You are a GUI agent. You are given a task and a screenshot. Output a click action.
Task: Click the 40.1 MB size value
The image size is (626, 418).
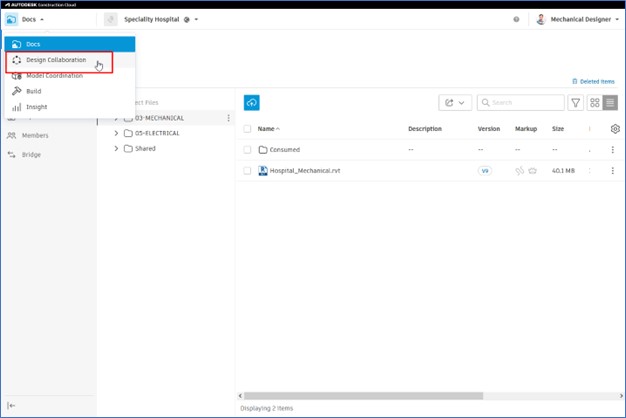pyautogui.click(x=563, y=171)
